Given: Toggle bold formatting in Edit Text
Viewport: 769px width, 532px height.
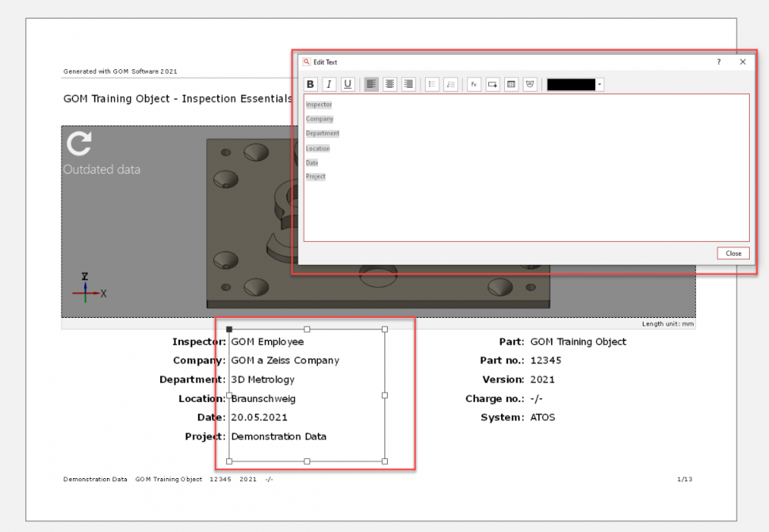Looking at the screenshot, I should tap(310, 85).
